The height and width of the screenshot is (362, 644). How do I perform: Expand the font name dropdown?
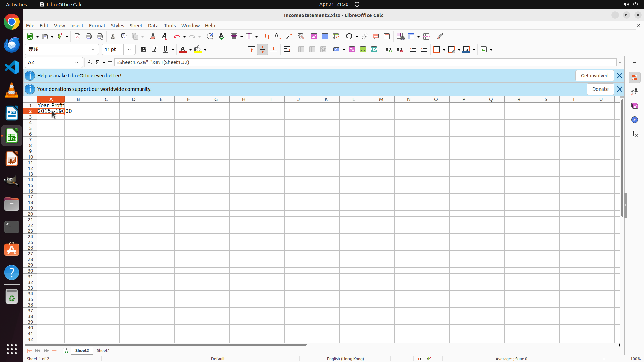(93, 49)
